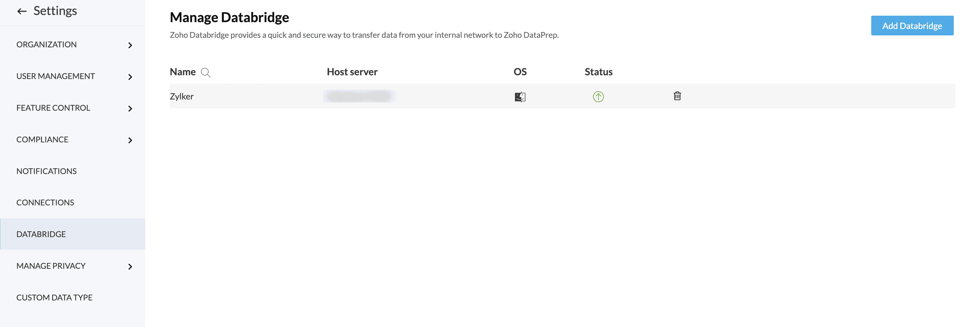Viewport: 980px width, 327px height.
Task: Click the Host server column header
Action: click(352, 72)
